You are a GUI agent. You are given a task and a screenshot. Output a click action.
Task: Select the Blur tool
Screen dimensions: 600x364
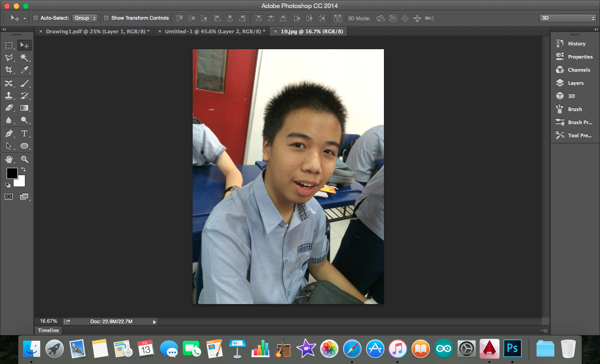[9, 120]
